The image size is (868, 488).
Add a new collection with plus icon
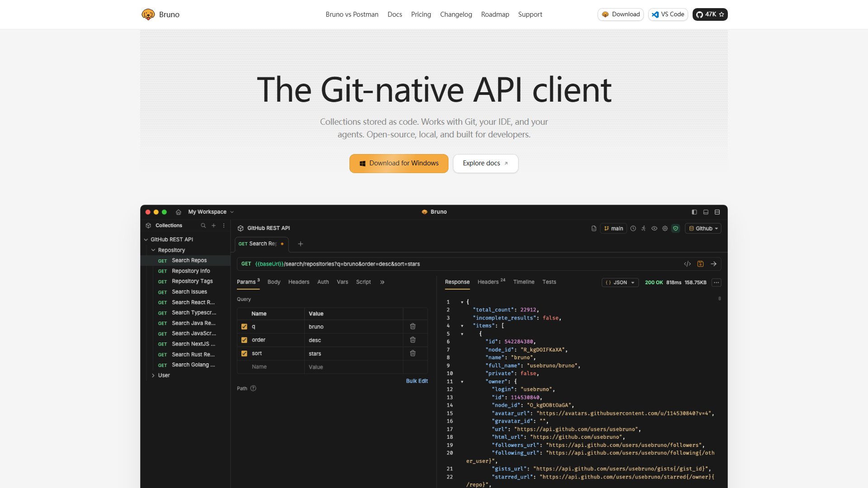click(x=214, y=225)
